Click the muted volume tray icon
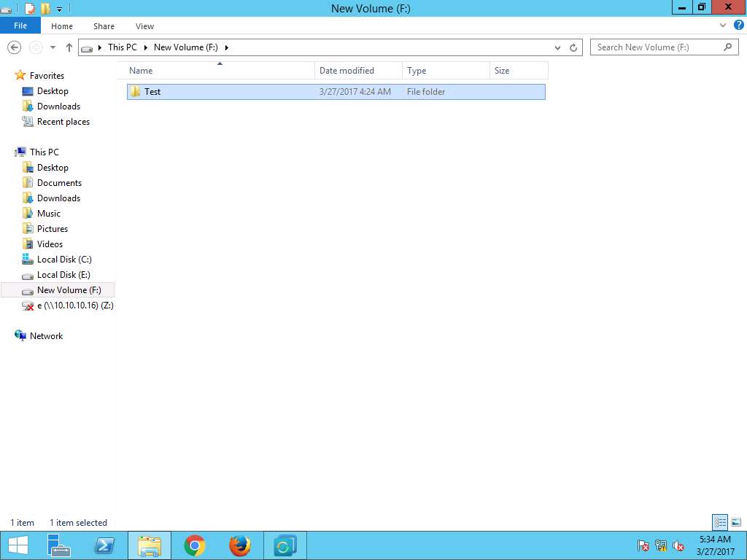This screenshot has height=560, width=747. point(678,545)
